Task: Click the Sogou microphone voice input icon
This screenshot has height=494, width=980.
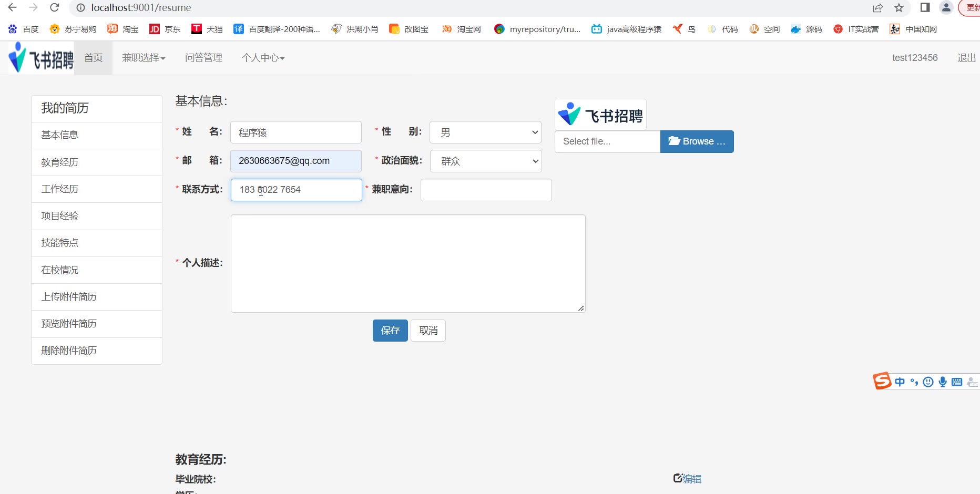Action: pos(943,382)
